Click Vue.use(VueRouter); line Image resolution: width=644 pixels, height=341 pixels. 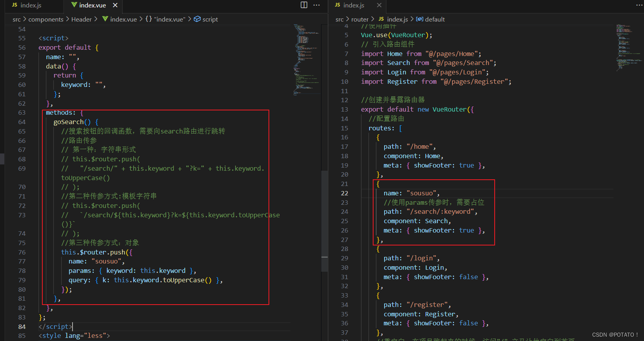click(x=397, y=35)
